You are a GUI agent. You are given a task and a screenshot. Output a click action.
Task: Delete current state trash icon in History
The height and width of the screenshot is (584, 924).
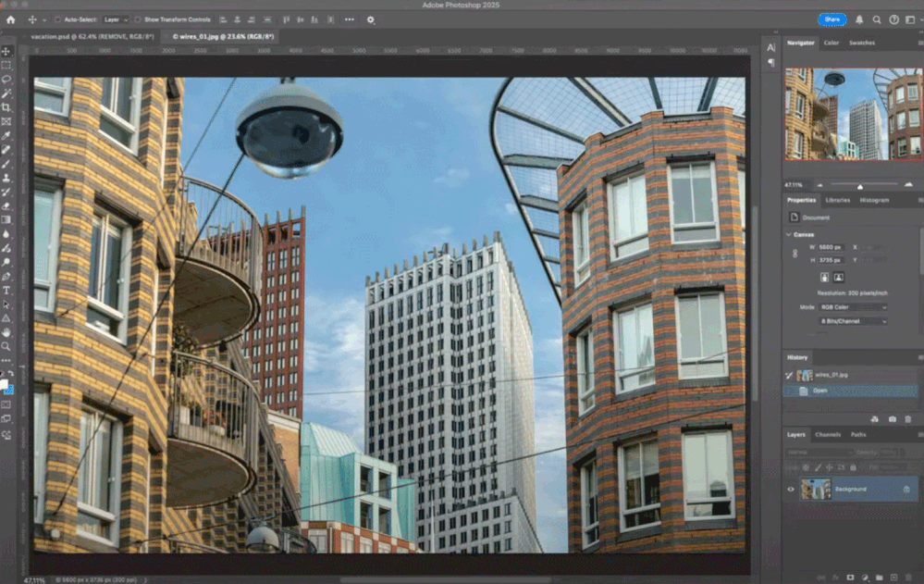tap(908, 419)
